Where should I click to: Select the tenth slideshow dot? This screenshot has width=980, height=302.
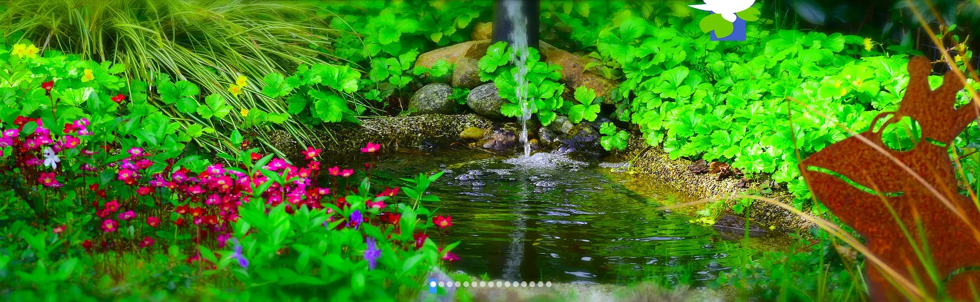[508, 284]
